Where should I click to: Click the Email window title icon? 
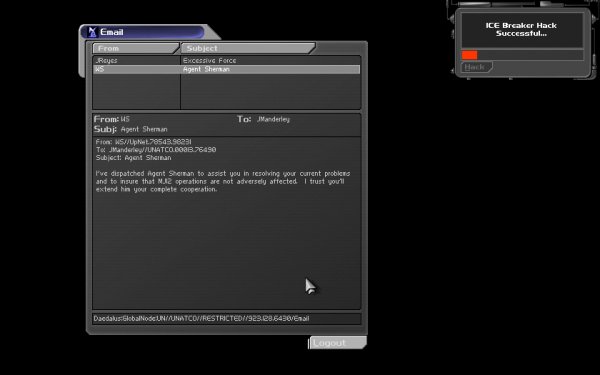coord(92,32)
